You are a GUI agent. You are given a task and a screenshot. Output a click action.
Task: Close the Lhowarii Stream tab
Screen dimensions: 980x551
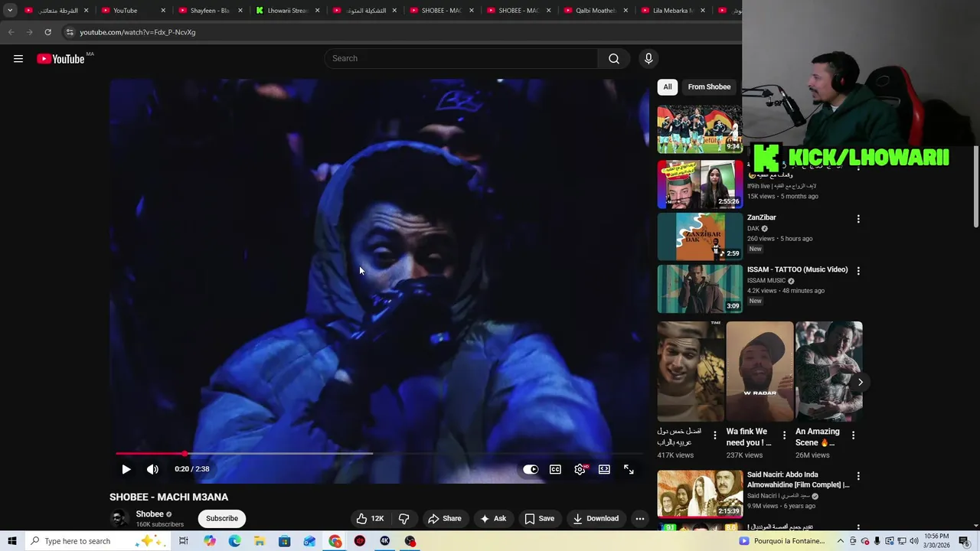(317, 11)
